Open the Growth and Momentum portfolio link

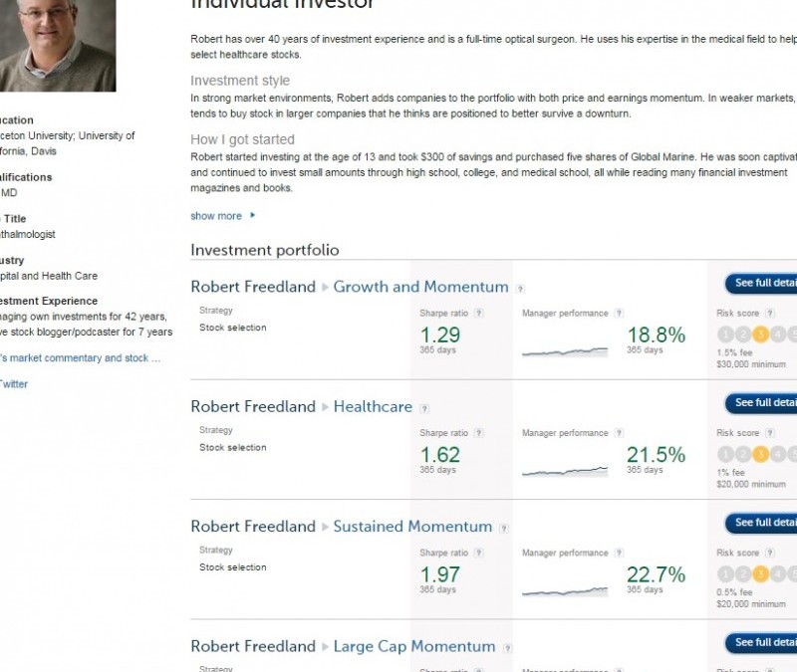coord(420,287)
